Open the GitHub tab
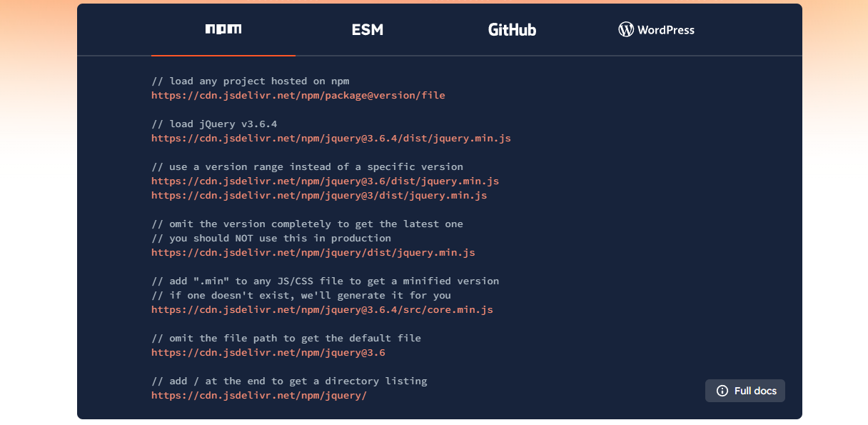 pos(512,29)
